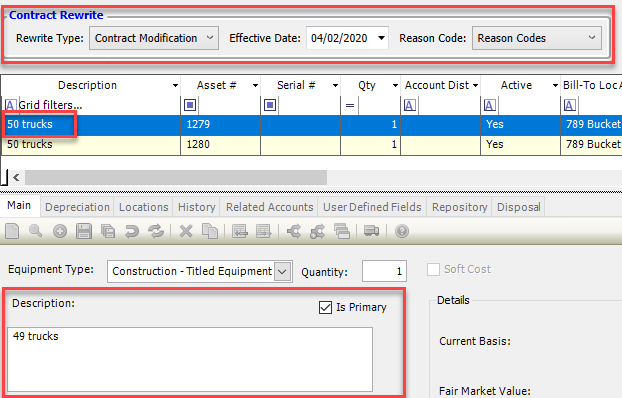Toggle the Is Primary checkbox
The height and width of the screenshot is (398, 622).
pyautogui.click(x=325, y=308)
